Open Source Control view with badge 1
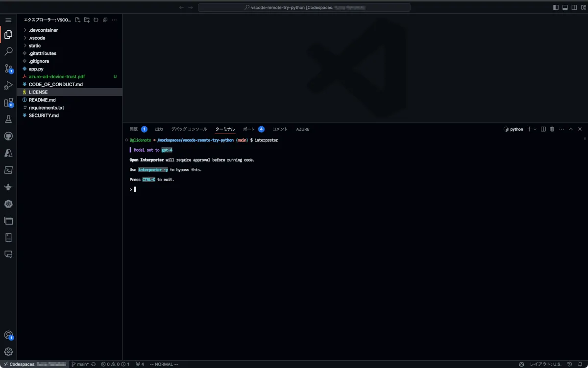This screenshot has height=368, width=588. tap(8, 69)
